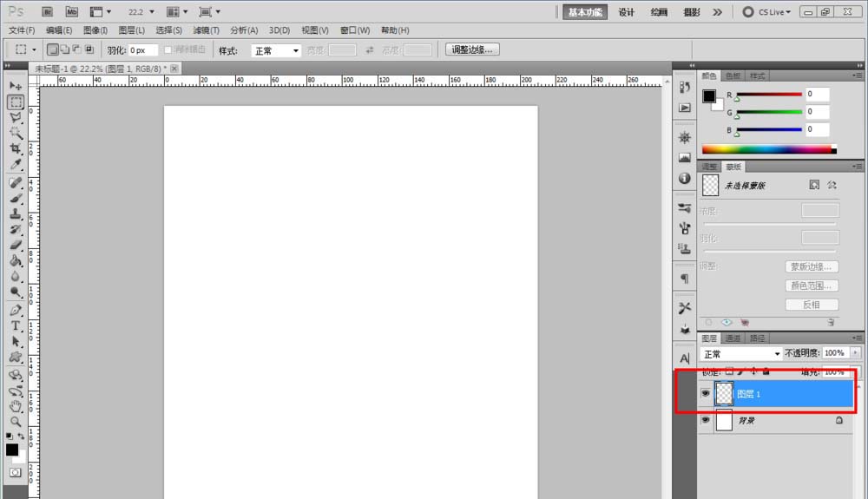
Task: Open the 图层(L) menu
Action: click(x=132, y=30)
